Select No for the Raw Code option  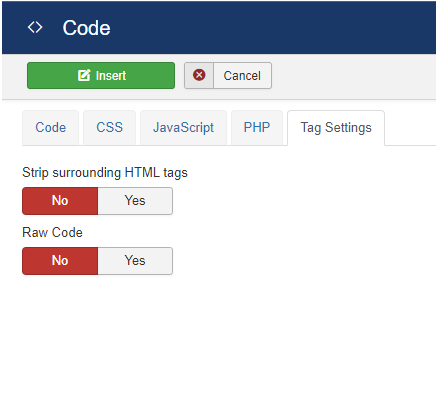[x=60, y=261]
